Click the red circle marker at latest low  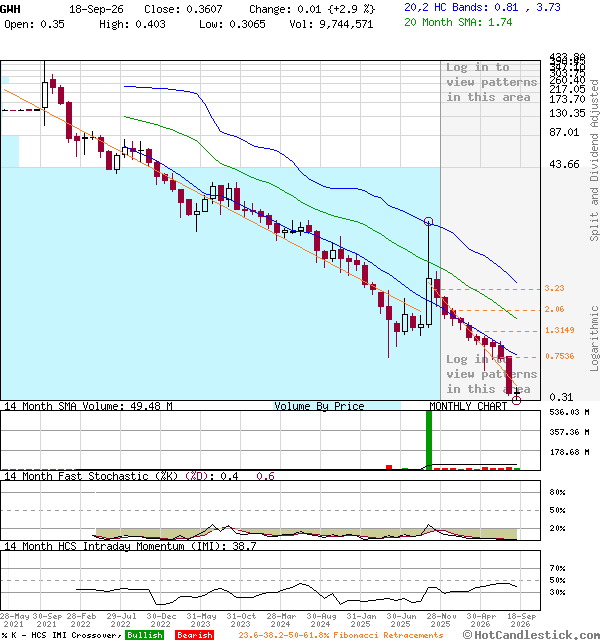click(x=516, y=400)
